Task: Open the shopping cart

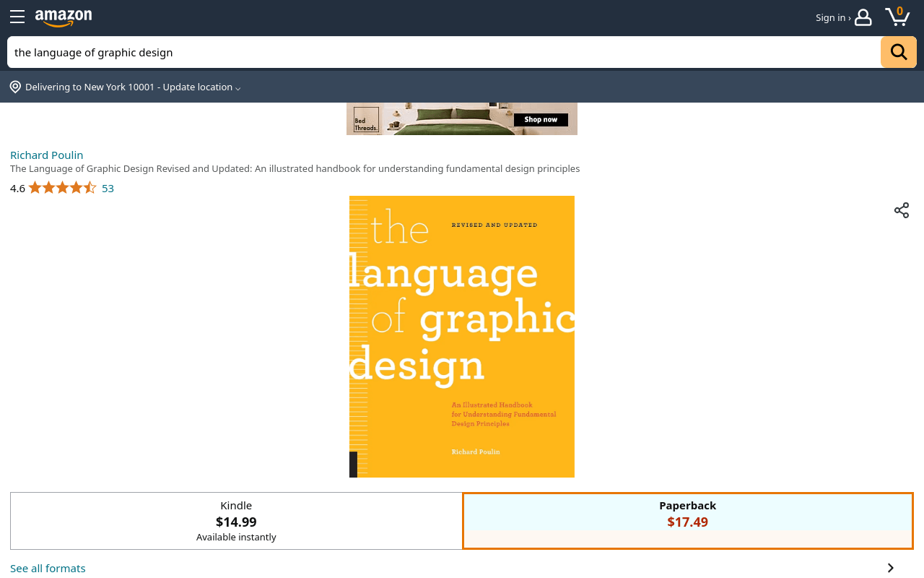Action: pos(897,16)
